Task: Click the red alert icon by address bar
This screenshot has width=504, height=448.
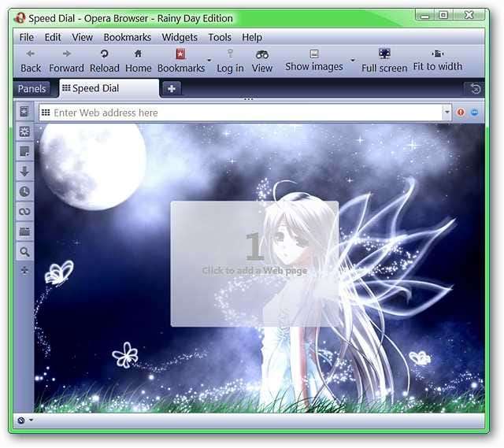Action: pyautogui.click(x=461, y=112)
